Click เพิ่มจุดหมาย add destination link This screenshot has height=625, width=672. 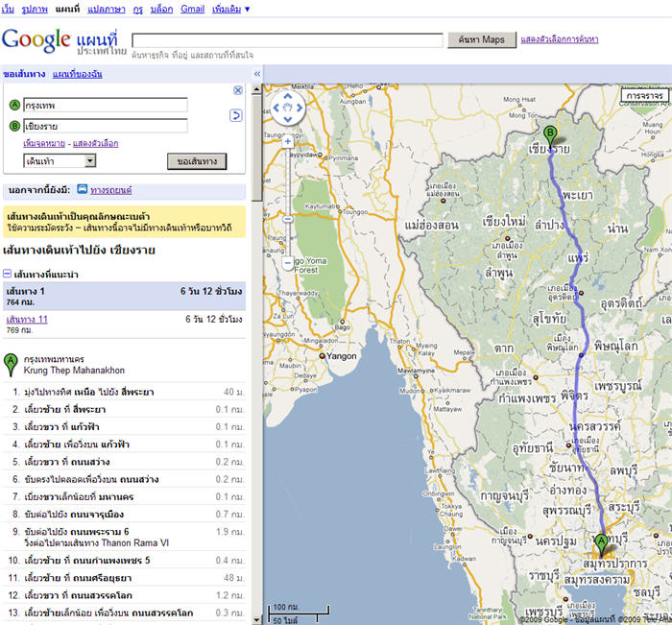coord(44,143)
